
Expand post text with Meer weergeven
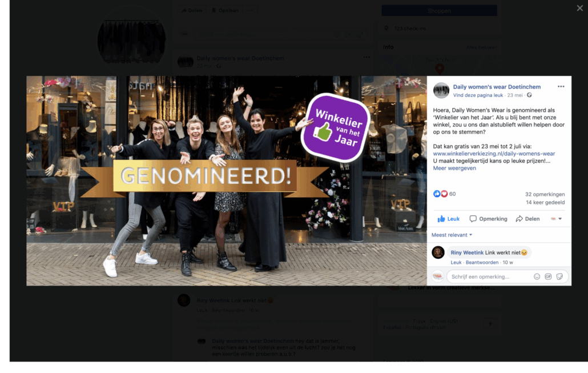pos(454,168)
